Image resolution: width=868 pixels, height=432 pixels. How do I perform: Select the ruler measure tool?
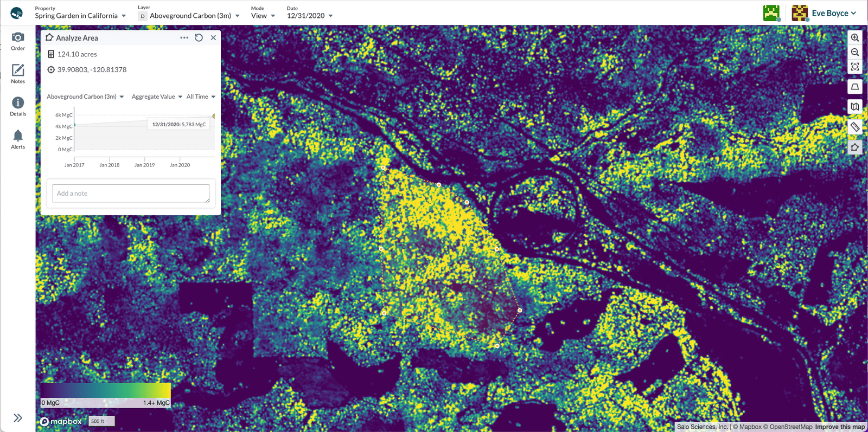(855, 127)
